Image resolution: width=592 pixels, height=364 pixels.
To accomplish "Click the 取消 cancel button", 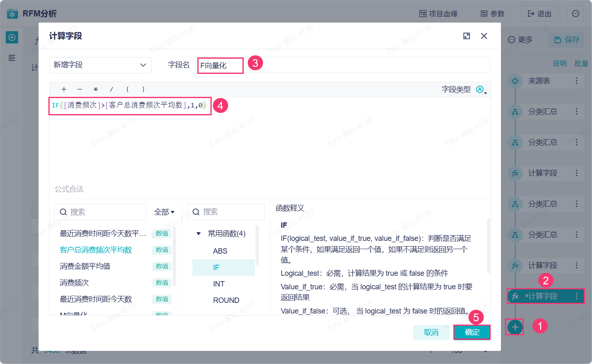I will [x=431, y=332].
